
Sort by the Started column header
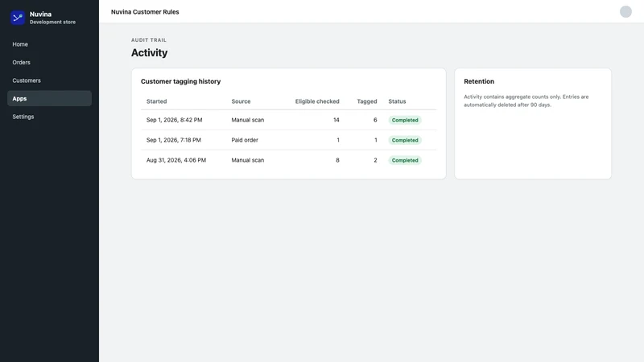[x=156, y=101]
